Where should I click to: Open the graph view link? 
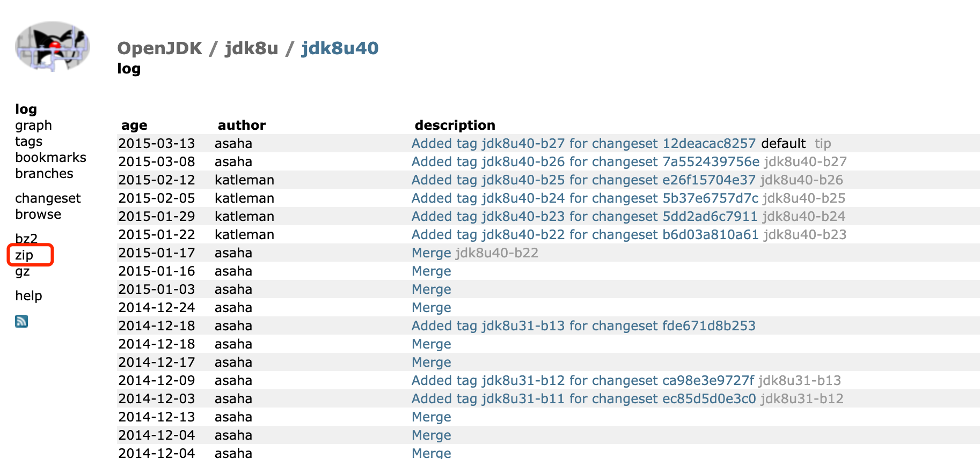pyautogui.click(x=33, y=125)
